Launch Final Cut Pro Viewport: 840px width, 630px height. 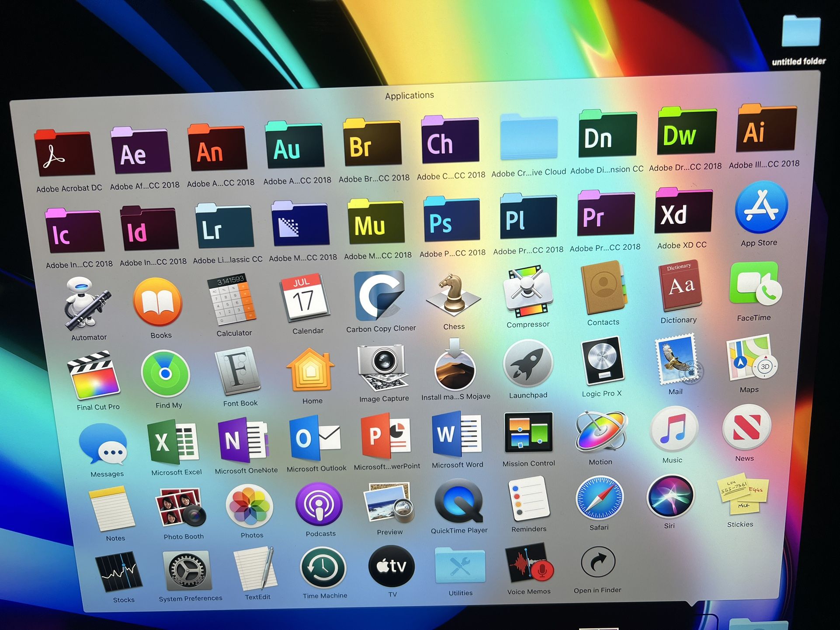pyautogui.click(x=94, y=374)
